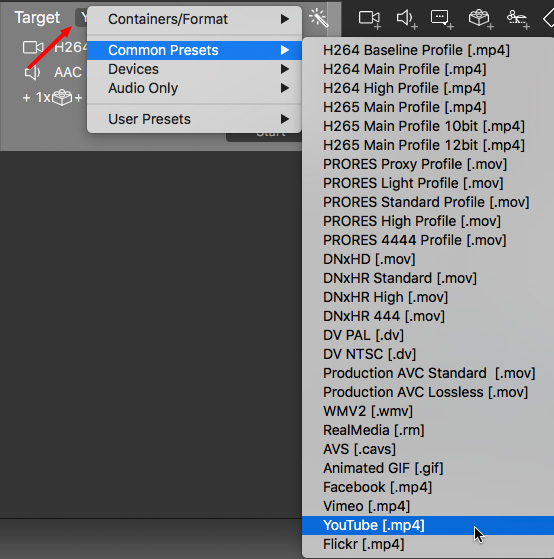Pick the DNxHR High [.mov] preset

point(428,297)
